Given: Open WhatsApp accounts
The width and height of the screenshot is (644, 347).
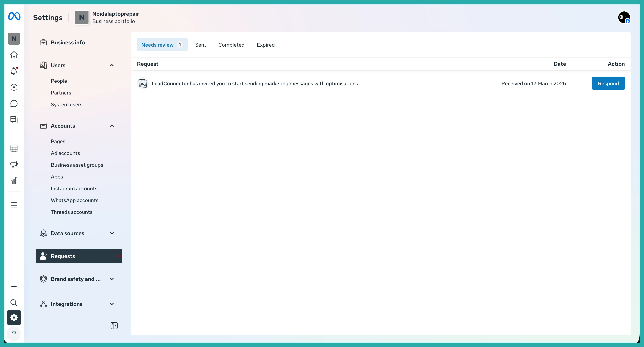Looking at the screenshot, I should click(75, 200).
